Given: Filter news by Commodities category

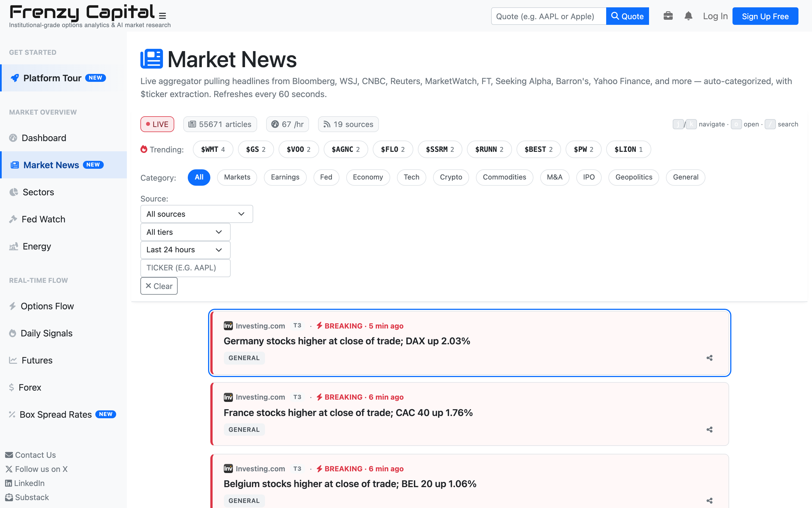Looking at the screenshot, I should coord(504,177).
